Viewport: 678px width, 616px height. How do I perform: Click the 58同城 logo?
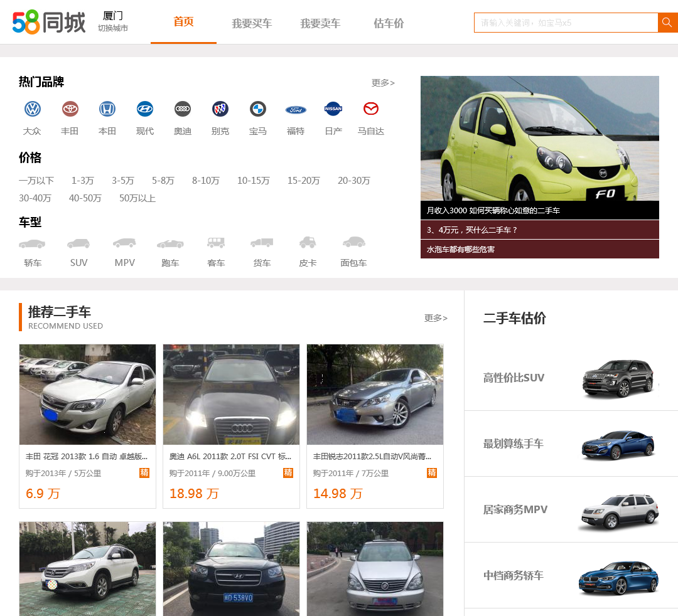click(49, 23)
